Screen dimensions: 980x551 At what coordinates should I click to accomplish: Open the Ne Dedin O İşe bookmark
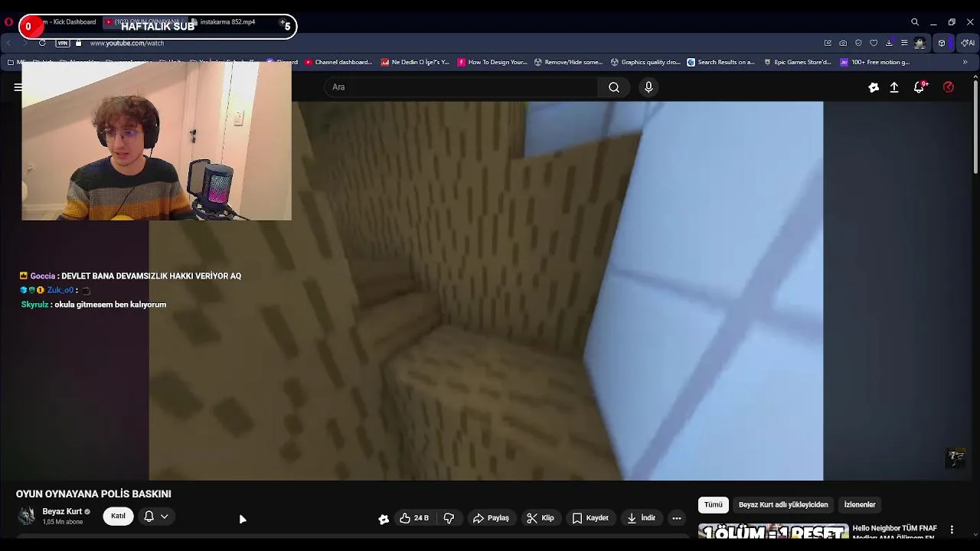click(415, 62)
